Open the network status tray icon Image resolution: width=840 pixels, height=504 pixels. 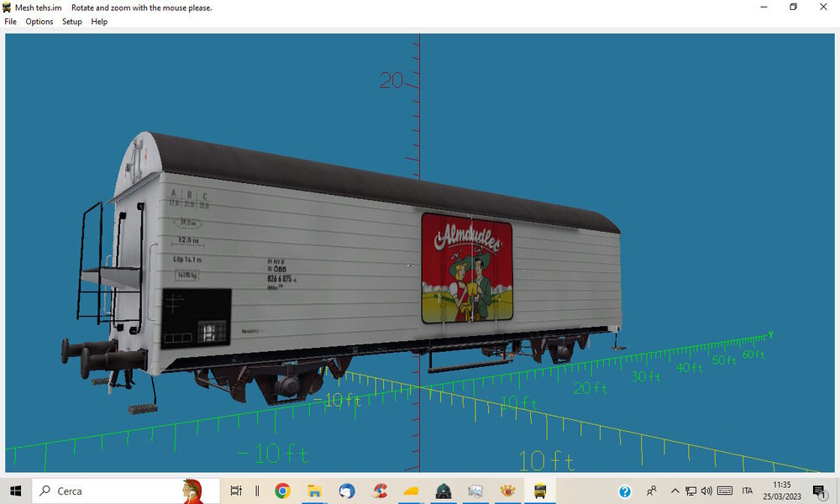point(691,491)
